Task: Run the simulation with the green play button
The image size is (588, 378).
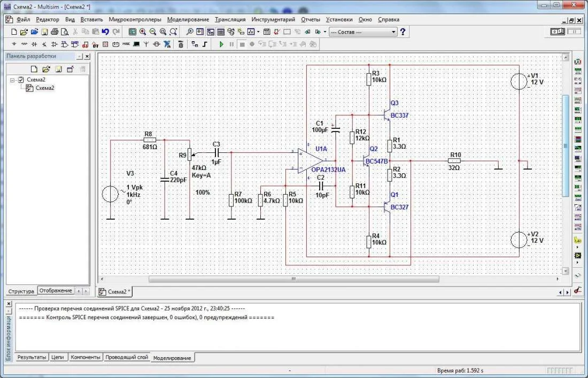Action: click(x=221, y=44)
